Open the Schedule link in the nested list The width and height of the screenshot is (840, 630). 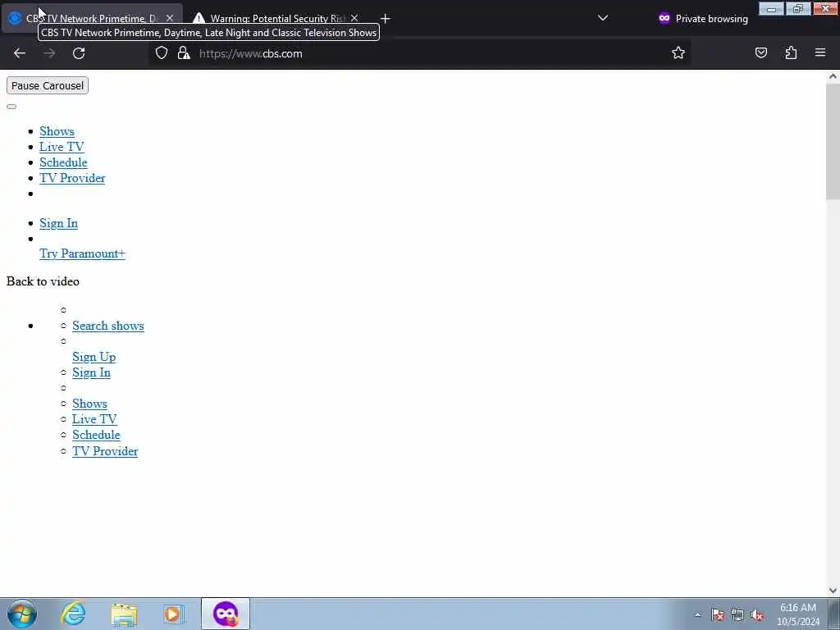coord(96,435)
